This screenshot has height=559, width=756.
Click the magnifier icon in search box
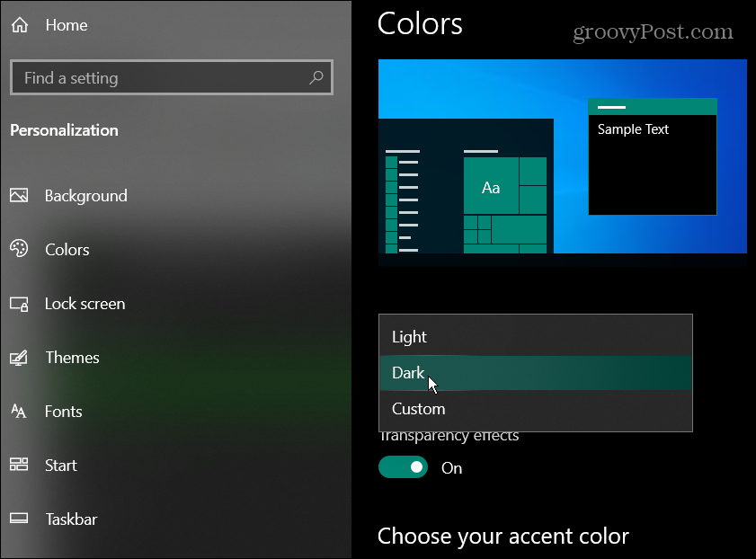tap(316, 78)
